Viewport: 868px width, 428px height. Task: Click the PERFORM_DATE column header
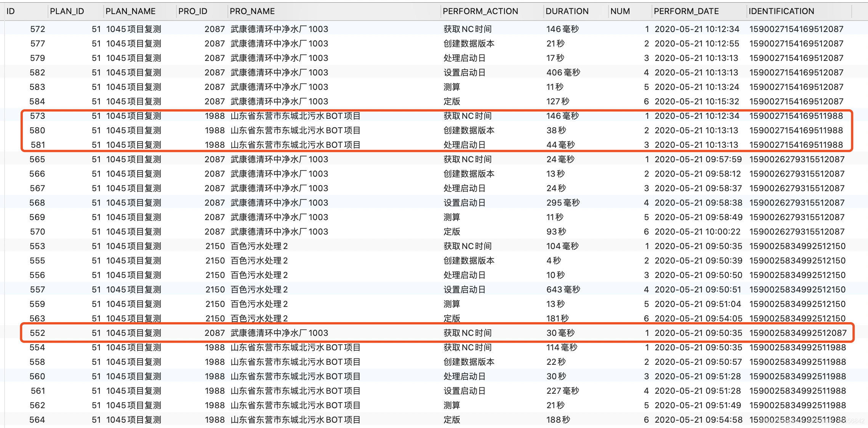(686, 11)
